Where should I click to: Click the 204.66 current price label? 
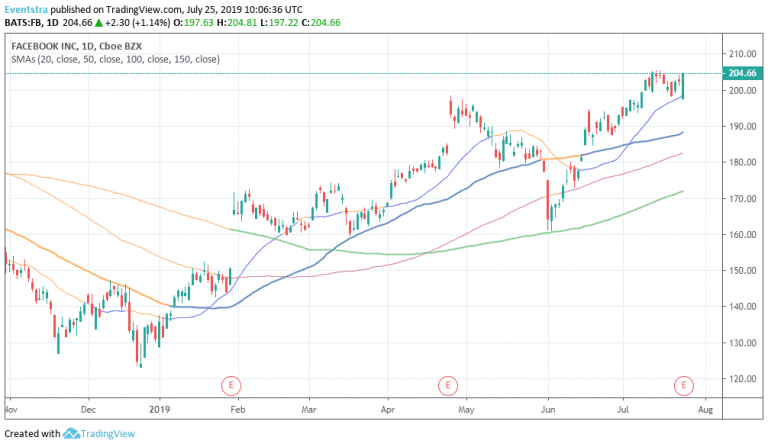[x=741, y=73]
